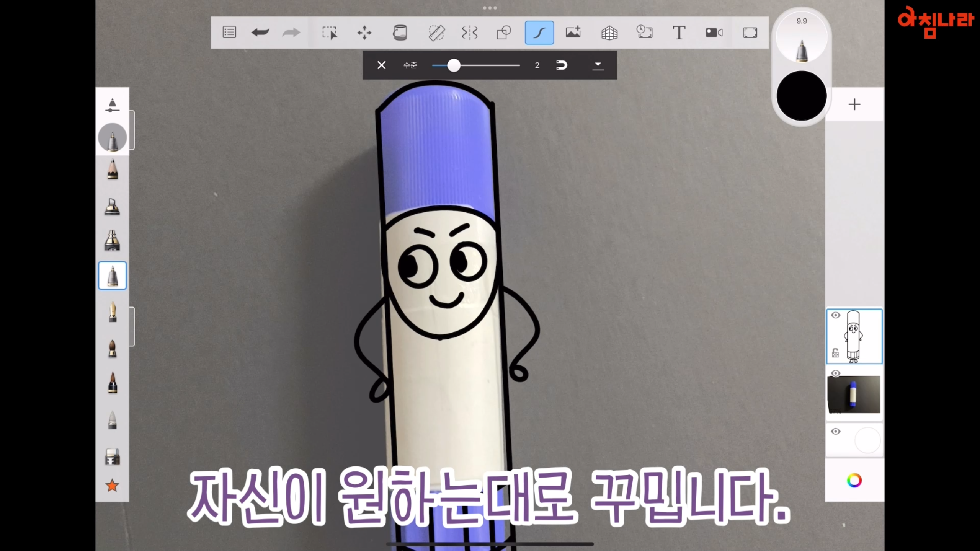
Task: Undo the last stroke
Action: 261,33
